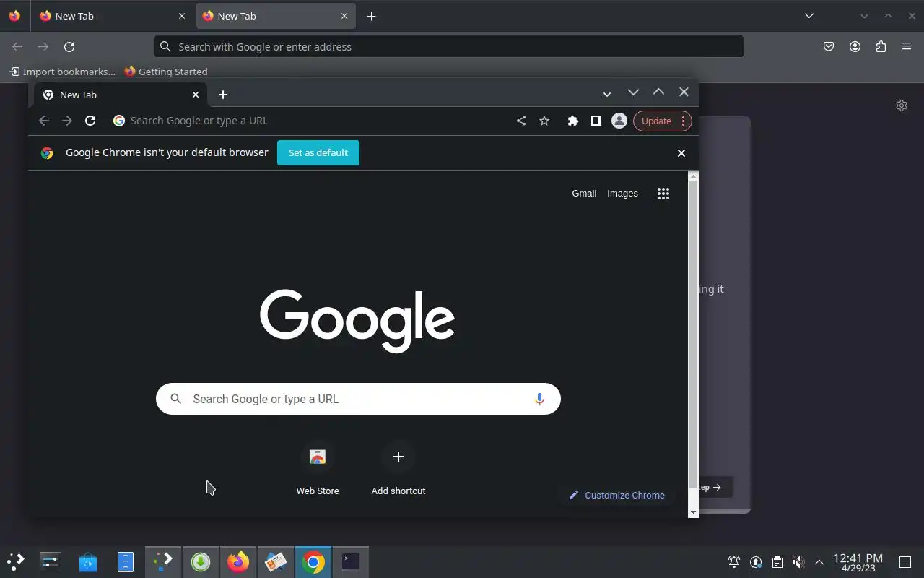Screen dimensions: 924x578
Task: Share this page from Chrome address bar
Action: [x=521, y=121]
